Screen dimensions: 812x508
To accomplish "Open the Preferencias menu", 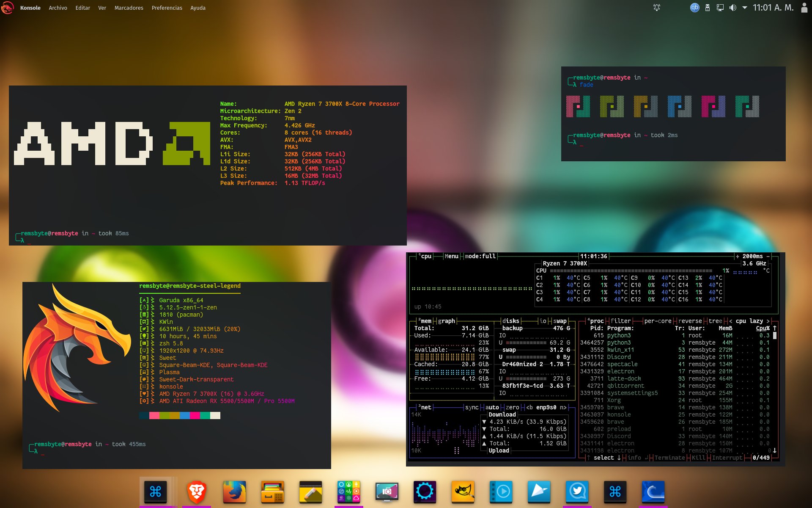I will (167, 8).
